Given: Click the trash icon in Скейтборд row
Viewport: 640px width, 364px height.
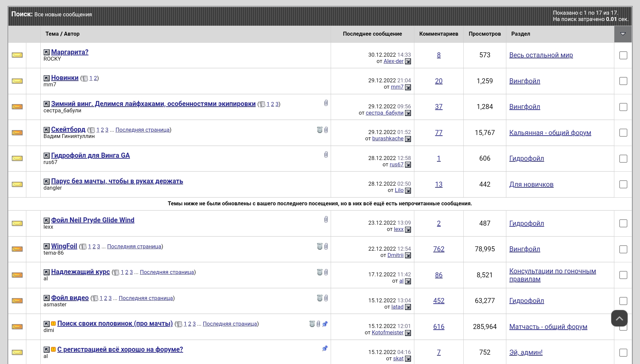Looking at the screenshot, I should tap(320, 130).
